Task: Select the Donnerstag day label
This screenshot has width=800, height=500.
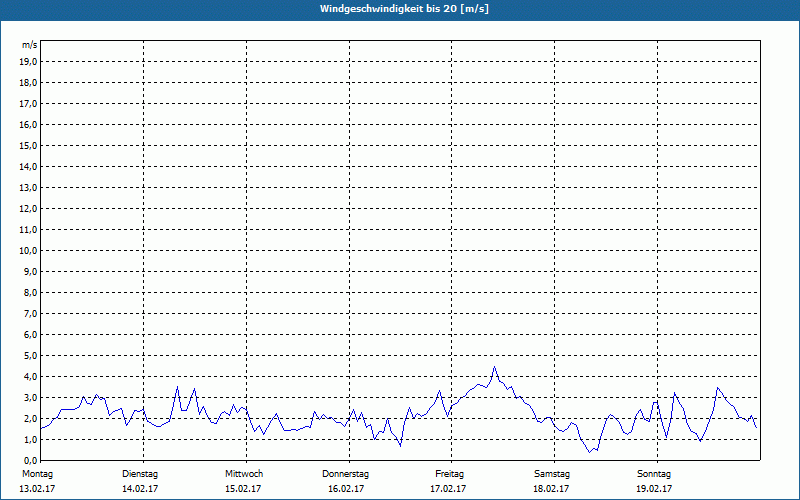Action: (346, 473)
